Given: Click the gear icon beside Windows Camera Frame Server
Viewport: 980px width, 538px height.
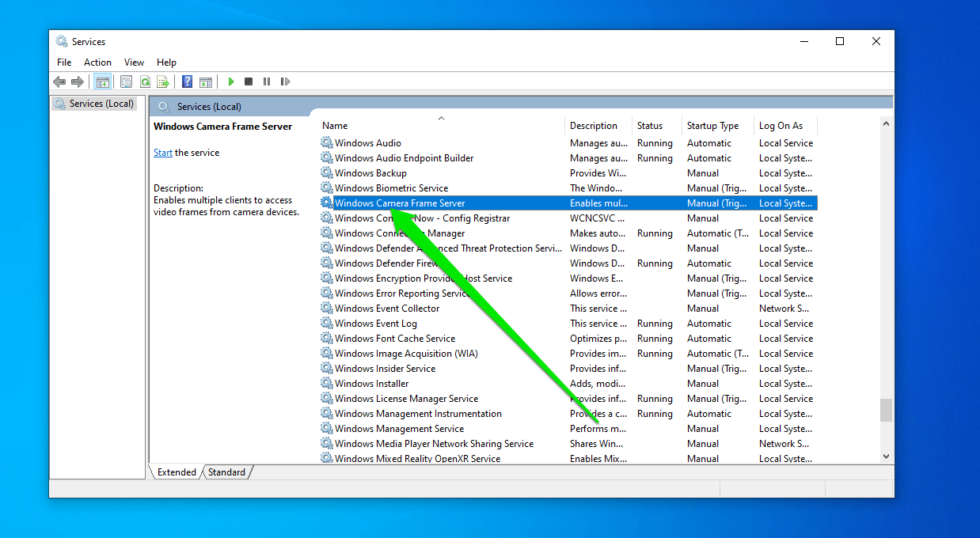Looking at the screenshot, I should (x=327, y=203).
